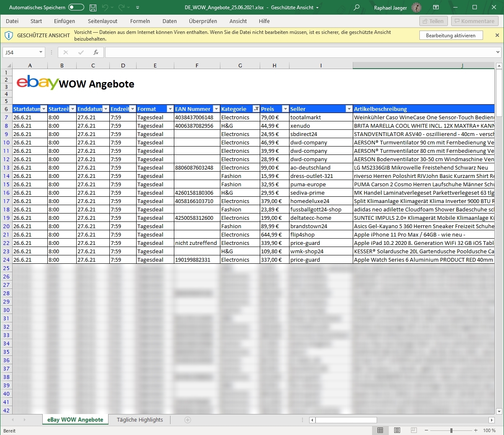
Task: Open the Formeln ribbon tab
Action: [x=140, y=21]
